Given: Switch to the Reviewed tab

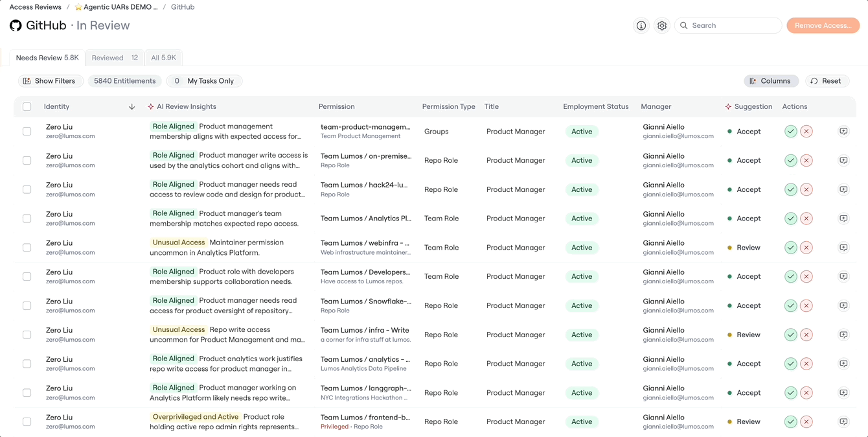Looking at the screenshot, I should pyautogui.click(x=115, y=58).
